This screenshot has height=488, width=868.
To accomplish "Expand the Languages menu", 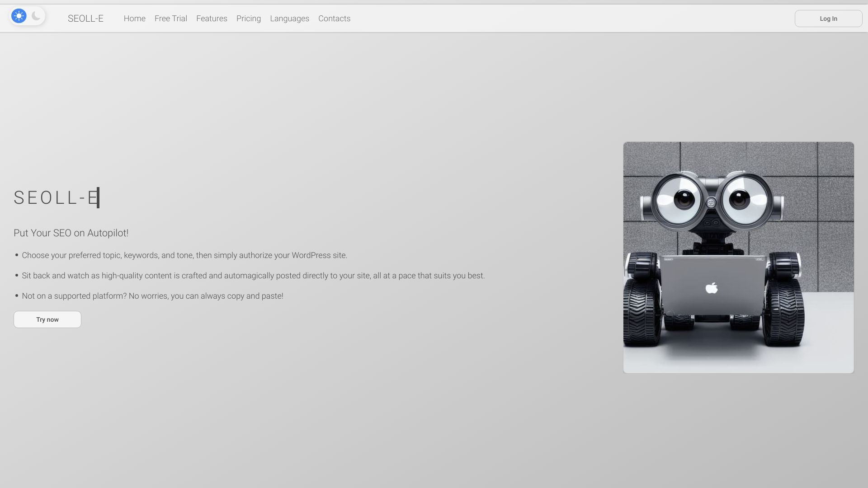I will coord(289,19).
